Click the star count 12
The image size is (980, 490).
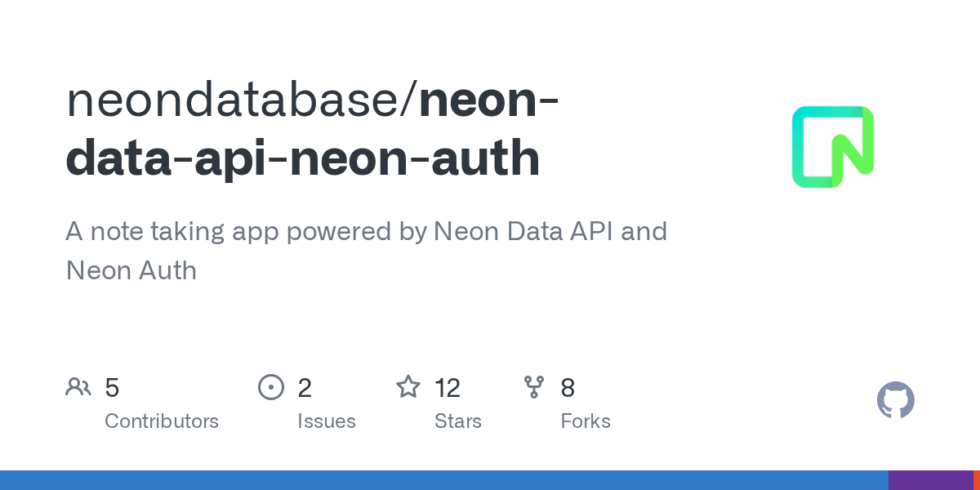click(x=448, y=388)
